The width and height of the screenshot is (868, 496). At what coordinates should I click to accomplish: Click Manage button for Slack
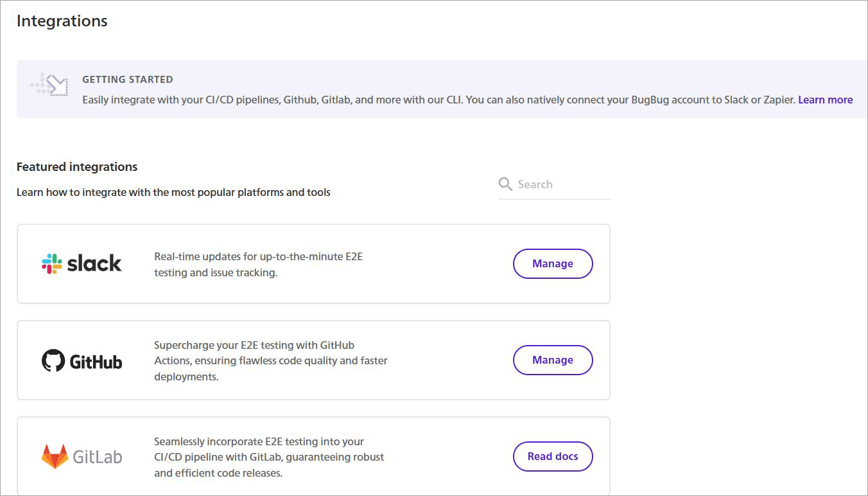(x=552, y=263)
